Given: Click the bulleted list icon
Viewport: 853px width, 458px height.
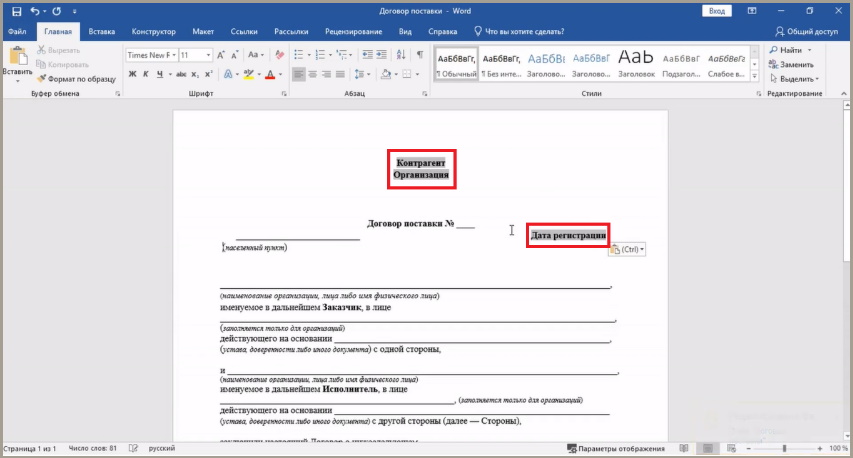Looking at the screenshot, I should point(299,55).
